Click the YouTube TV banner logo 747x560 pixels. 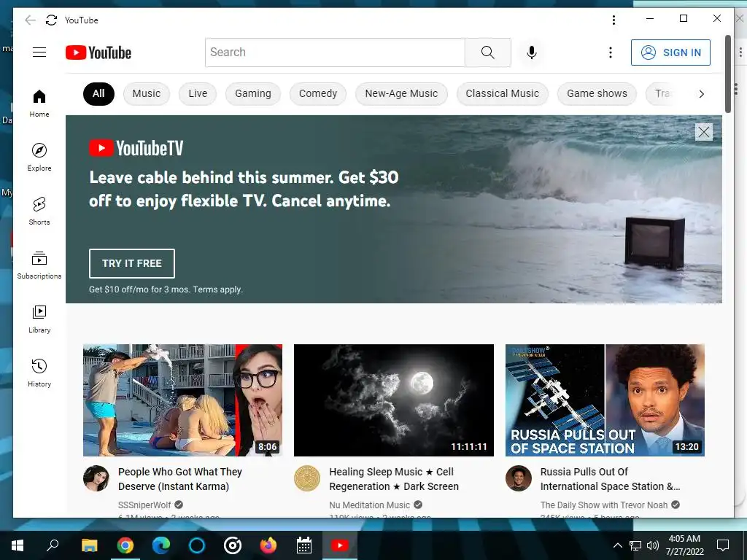136,148
